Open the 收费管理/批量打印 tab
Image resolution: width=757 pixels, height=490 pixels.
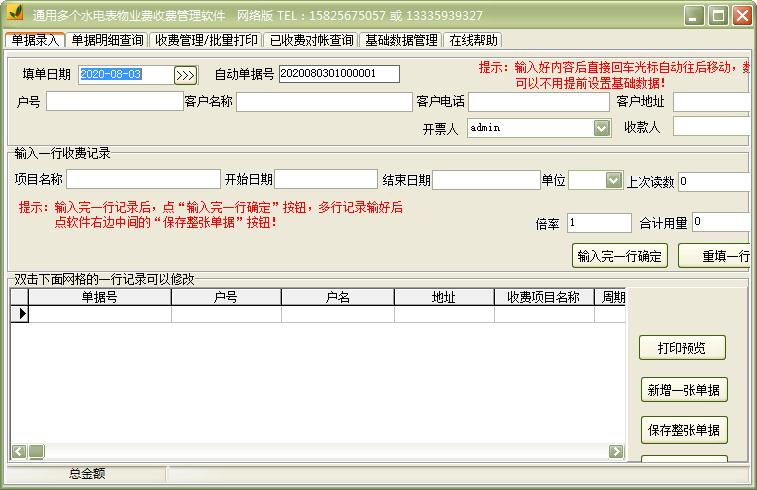[207, 40]
